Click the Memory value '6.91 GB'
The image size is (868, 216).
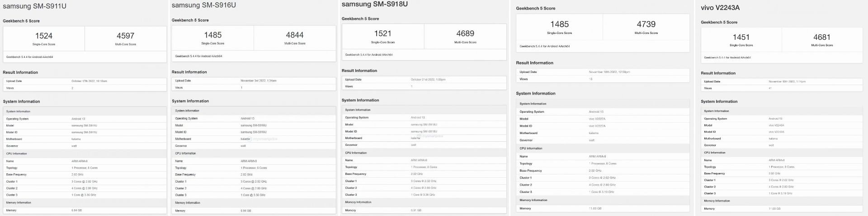(x=416, y=211)
